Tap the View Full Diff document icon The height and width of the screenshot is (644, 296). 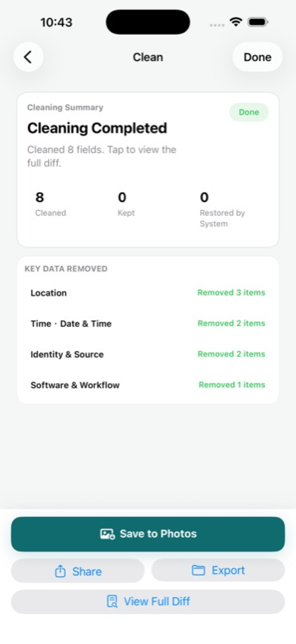pyautogui.click(x=112, y=601)
